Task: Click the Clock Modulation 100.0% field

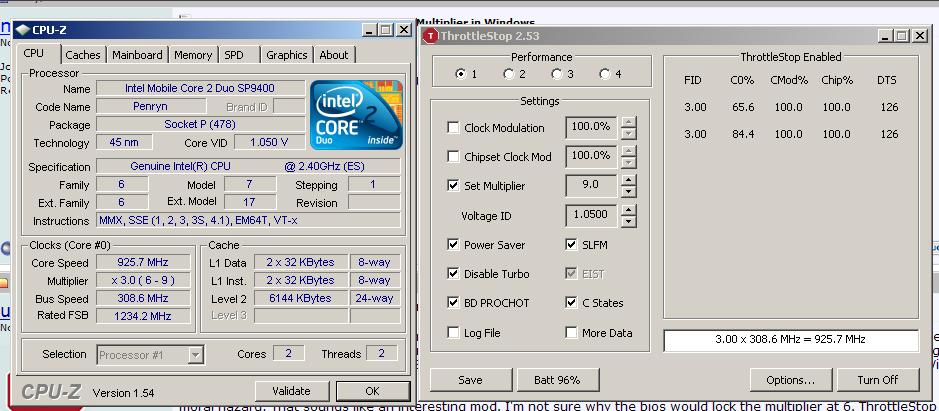Action: click(x=592, y=127)
